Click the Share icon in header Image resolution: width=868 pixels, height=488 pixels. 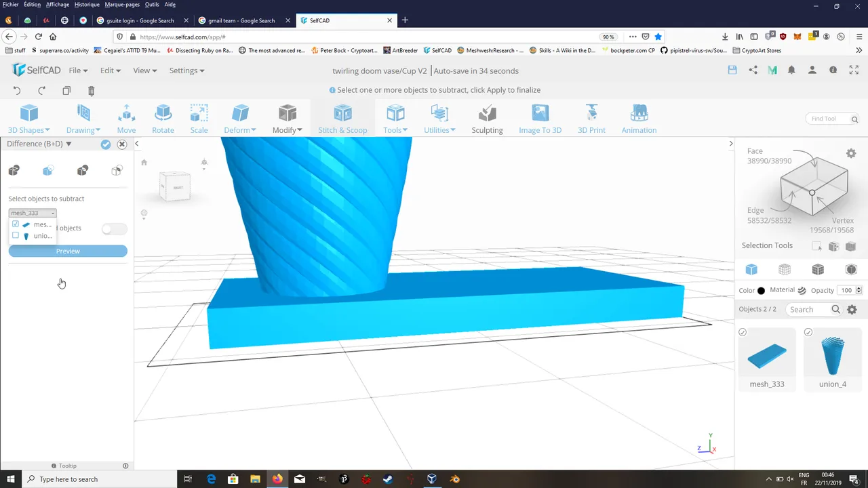click(753, 70)
